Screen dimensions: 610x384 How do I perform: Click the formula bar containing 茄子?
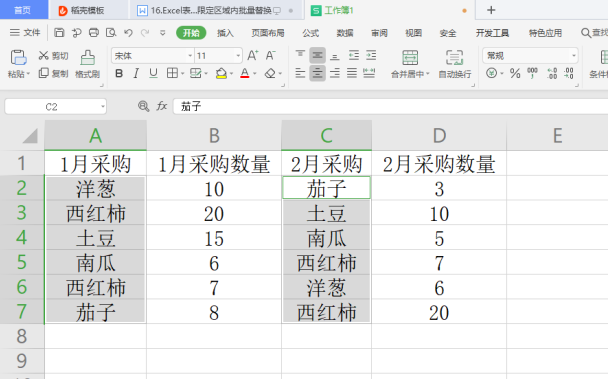pos(391,106)
